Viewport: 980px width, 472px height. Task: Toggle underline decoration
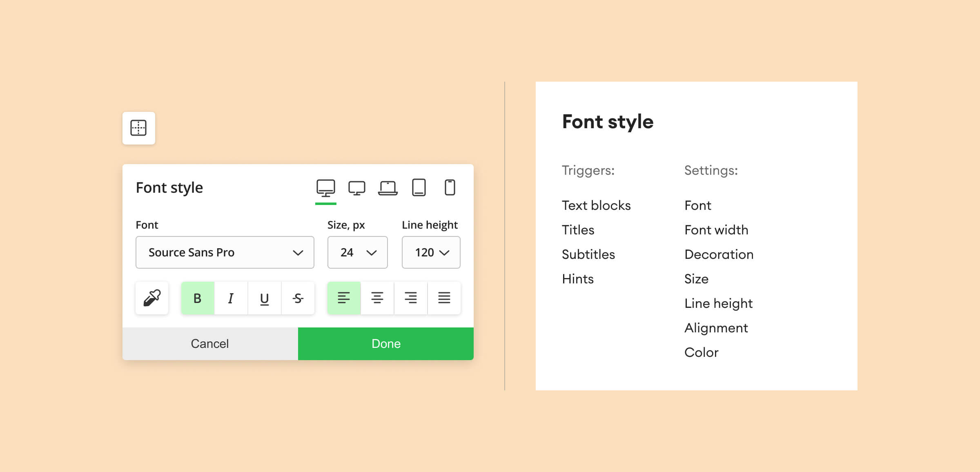click(x=264, y=298)
